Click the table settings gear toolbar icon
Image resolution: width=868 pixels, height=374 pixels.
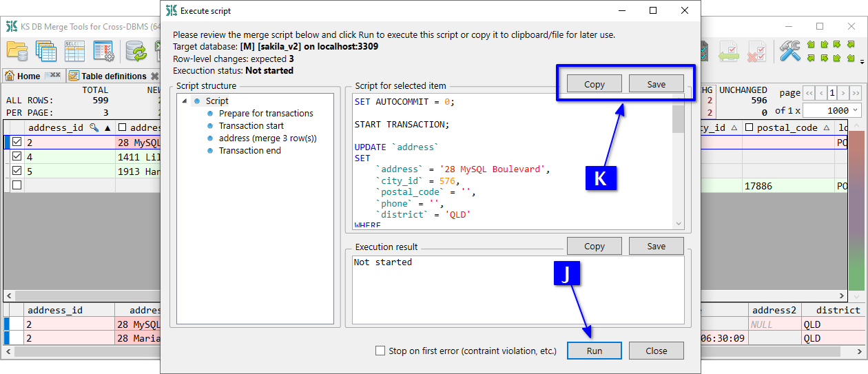click(x=103, y=51)
